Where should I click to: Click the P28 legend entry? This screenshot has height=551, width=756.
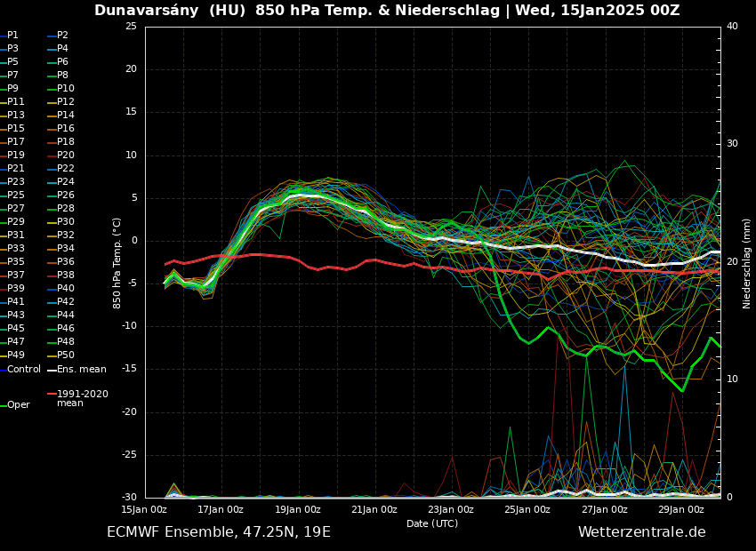point(66,209)
